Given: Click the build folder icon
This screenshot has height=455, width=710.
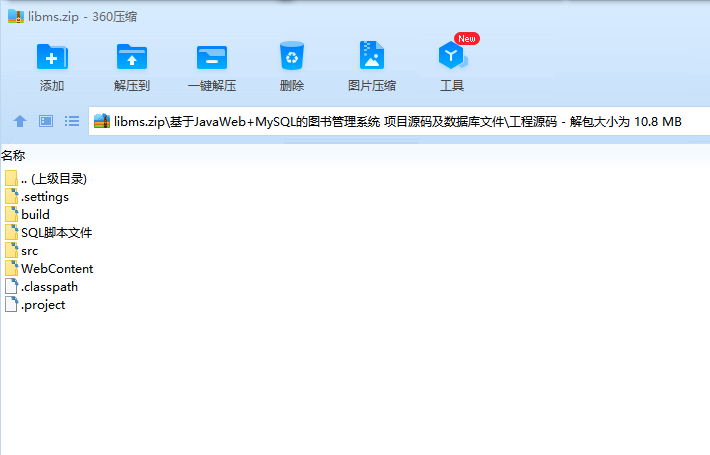Looking at the screenshot, I should [x=11, y=214].
